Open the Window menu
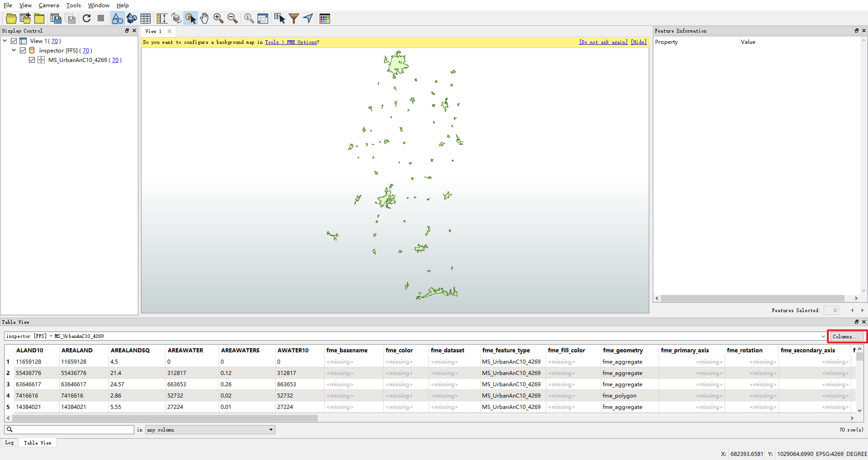Image resolution: width=868 pixels, height=460 pixels. coord(99,5)
